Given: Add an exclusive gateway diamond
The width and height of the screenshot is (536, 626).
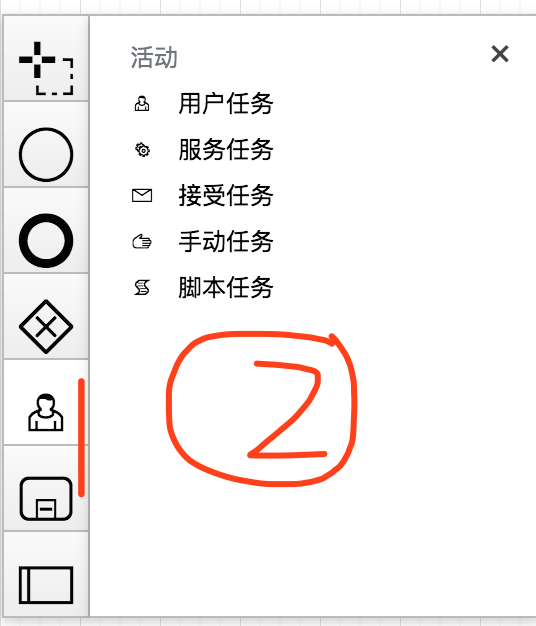Looking at the screenshot, I should click(x=46, y=327).
